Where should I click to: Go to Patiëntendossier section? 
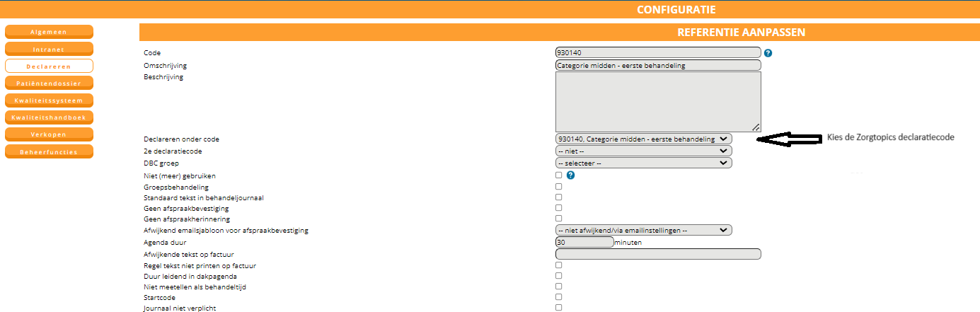point(49,83)
